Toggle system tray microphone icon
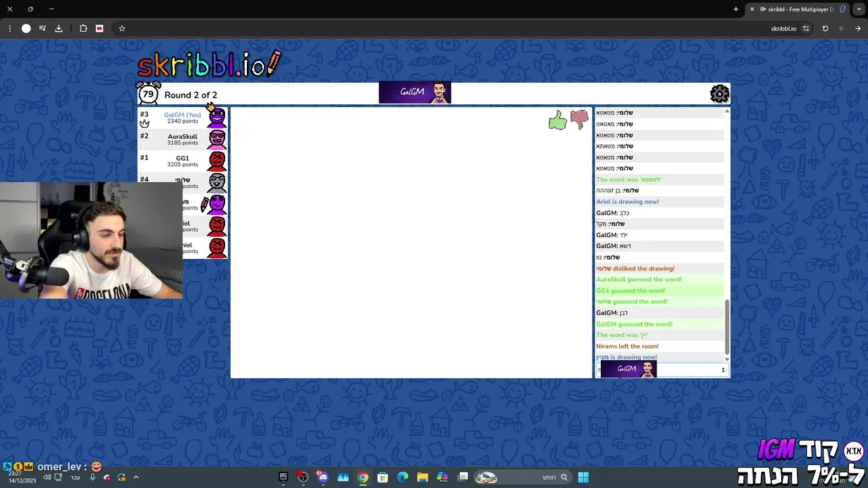This screenshot has height=488, width=868. 93,477
